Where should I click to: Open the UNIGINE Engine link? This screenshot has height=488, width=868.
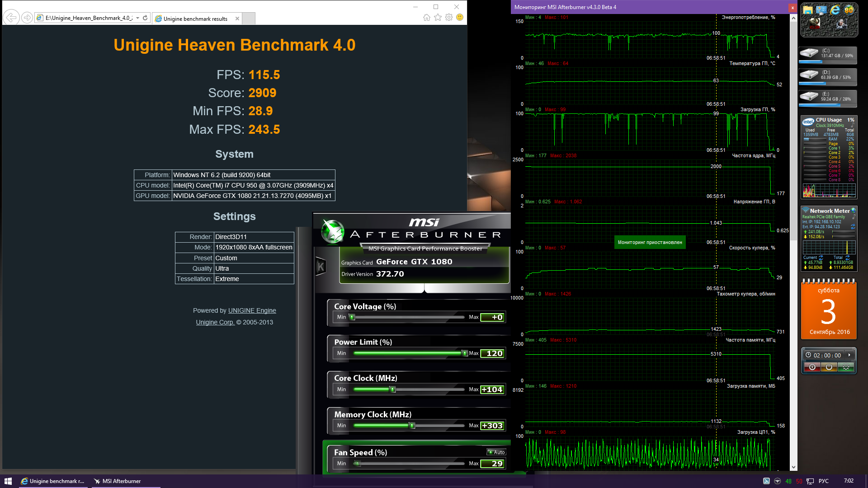pyautogui.click(x=252, y=310)
